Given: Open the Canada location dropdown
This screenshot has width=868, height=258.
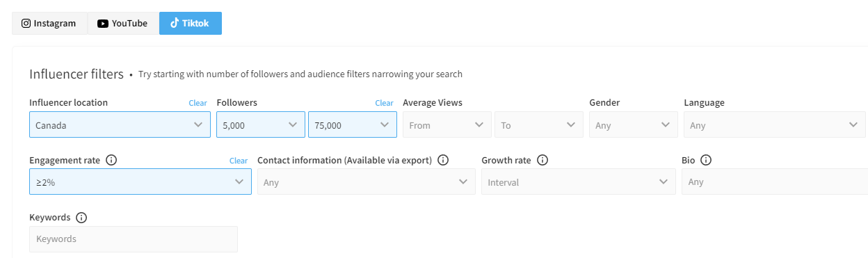Looking at the screenshot, I should pos(120,124).
